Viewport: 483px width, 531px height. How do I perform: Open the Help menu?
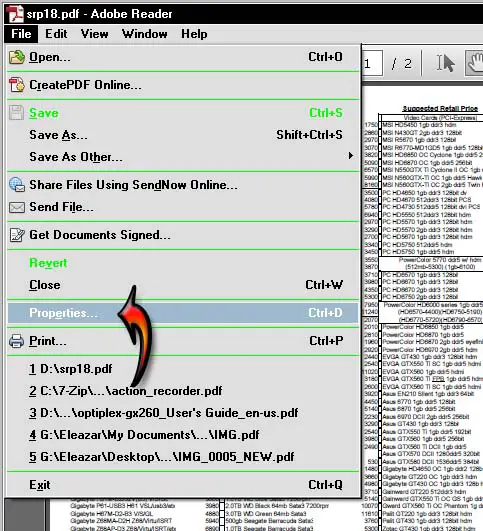194,34
